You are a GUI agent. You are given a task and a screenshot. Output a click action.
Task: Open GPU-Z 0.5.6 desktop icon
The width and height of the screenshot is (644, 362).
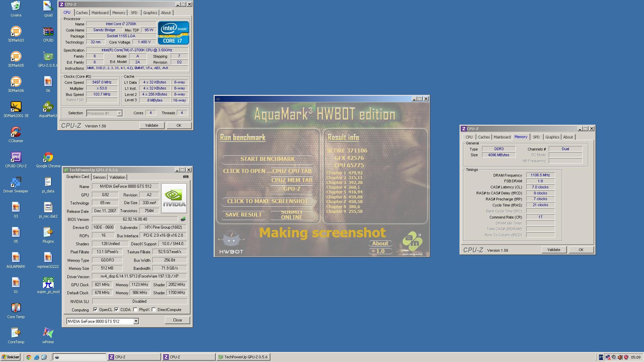[48, 59]
